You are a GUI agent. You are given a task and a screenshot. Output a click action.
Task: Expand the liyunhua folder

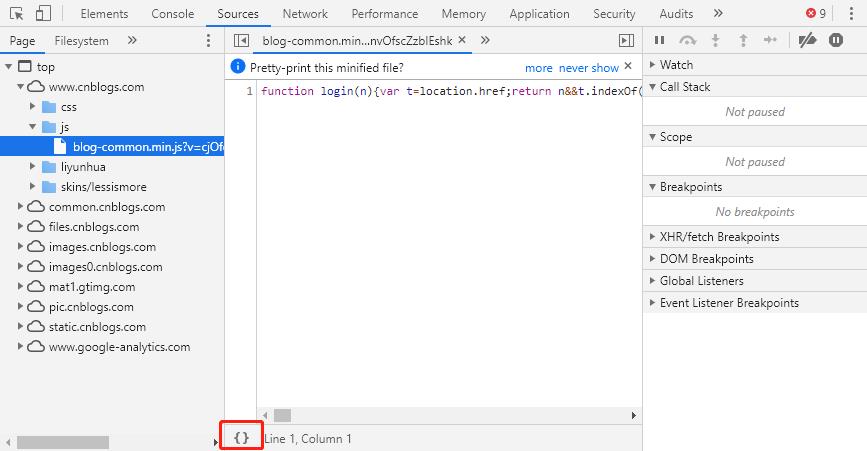(x=33, y=166)
